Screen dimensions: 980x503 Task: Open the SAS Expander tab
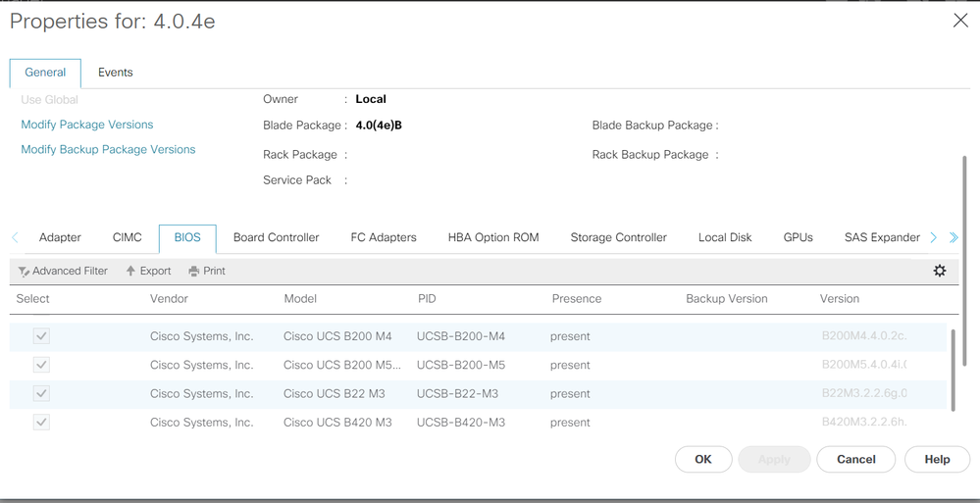(882, 237)
